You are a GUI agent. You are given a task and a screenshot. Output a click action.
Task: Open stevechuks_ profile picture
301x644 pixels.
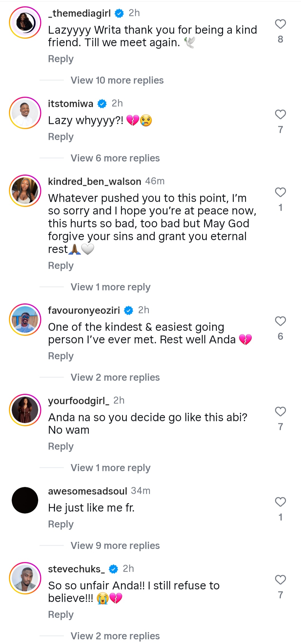click(25, 578)
